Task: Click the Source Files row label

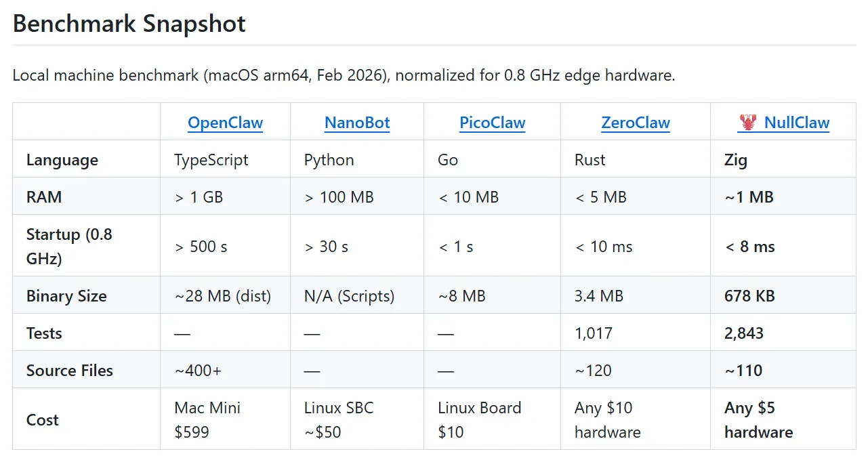Action: 69,371
